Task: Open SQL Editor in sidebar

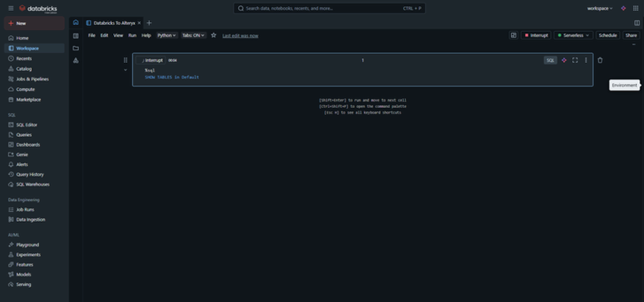Action: [35, 125]
